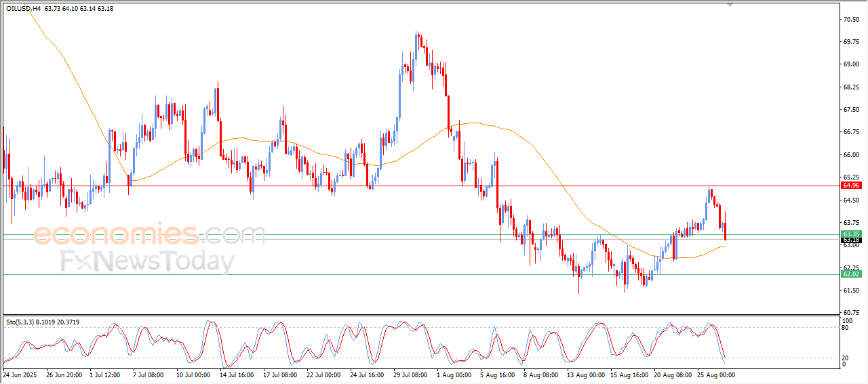This screenshot has height=384, width=868.
Task: Click the 5 Aug 16:00 time label
Action: (x=498, y=374)
